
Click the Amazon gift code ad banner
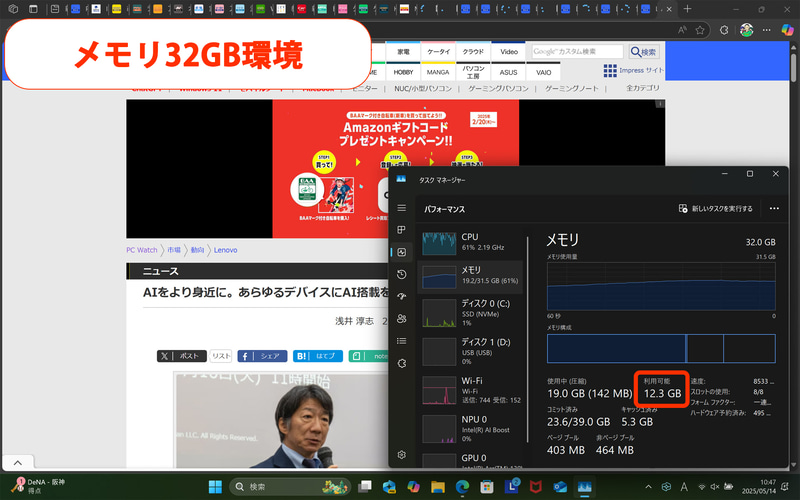pos(395,169)
